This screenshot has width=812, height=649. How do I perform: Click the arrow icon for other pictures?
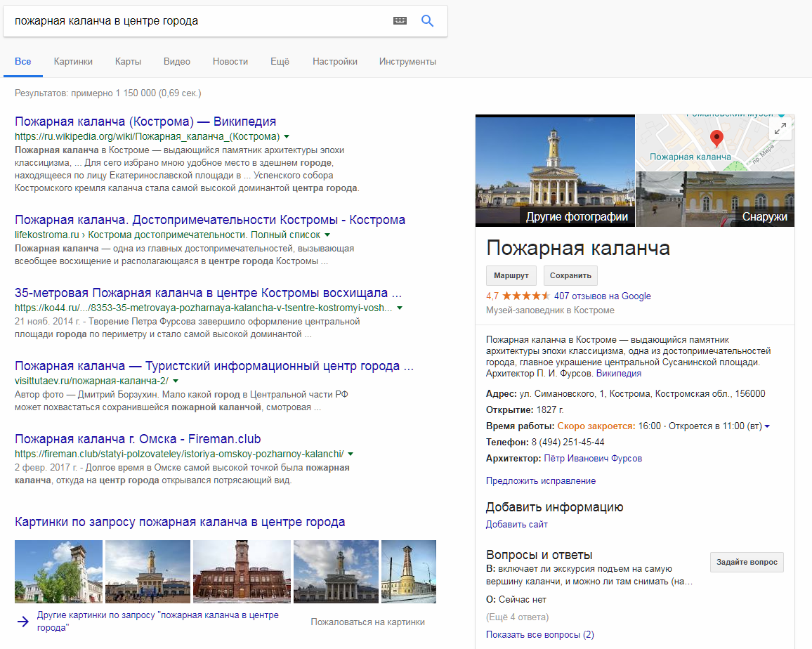pos(23,621)
